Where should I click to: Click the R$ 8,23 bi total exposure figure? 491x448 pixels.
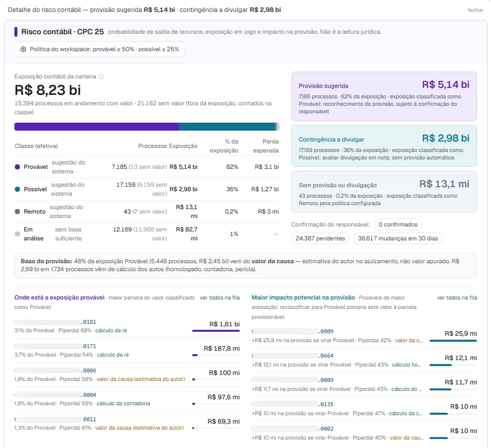pos(48,90)
